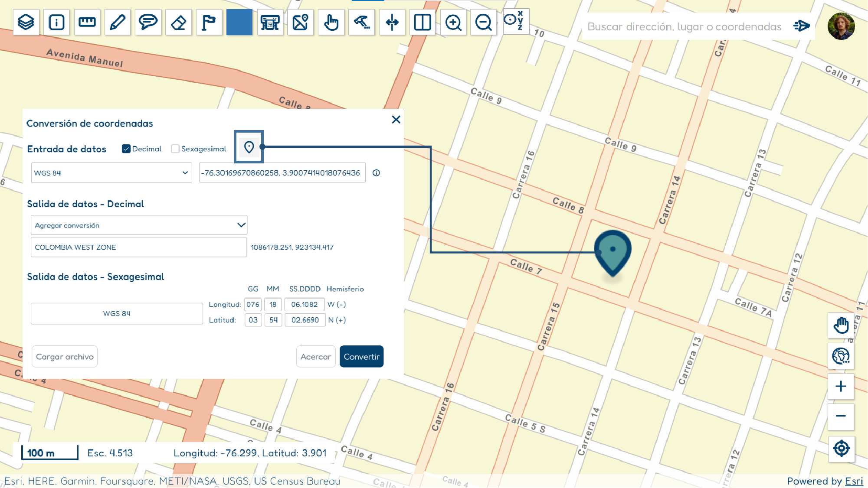Screen dimensions: 868x488
Task: Open the plotter print tool
Action: [270, 22]
